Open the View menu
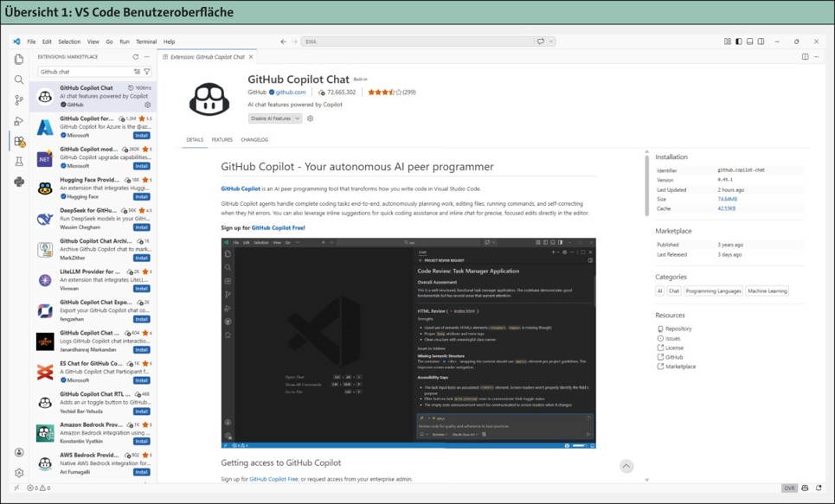The height and width of the screenshot is (504, 835). tap(93, 41)
